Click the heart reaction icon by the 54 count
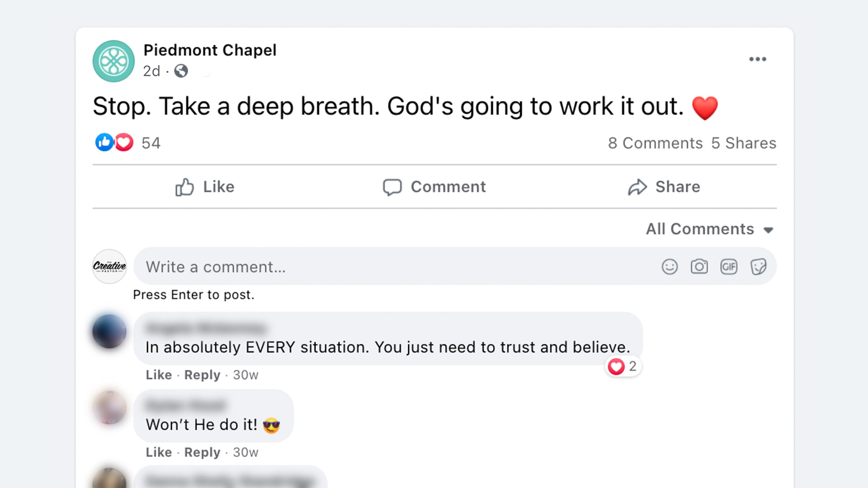Screen dimensions: 868x488 [123, 142]
